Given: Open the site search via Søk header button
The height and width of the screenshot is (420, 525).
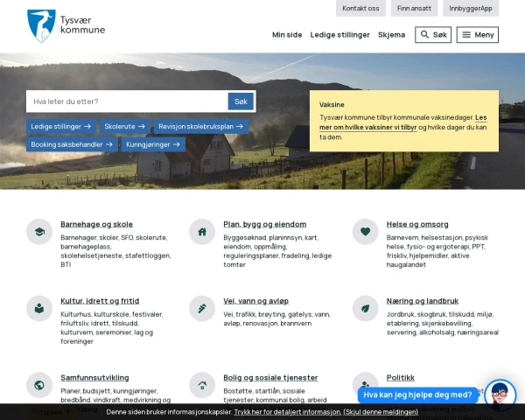Looking at the screenshot, I should [x=433, y=35].
